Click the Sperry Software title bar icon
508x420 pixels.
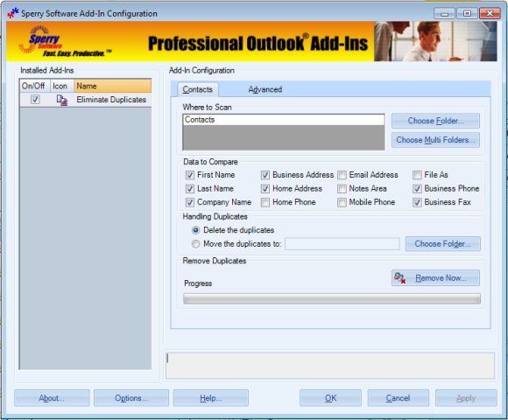pyautogui.click(x=13, y=14)
